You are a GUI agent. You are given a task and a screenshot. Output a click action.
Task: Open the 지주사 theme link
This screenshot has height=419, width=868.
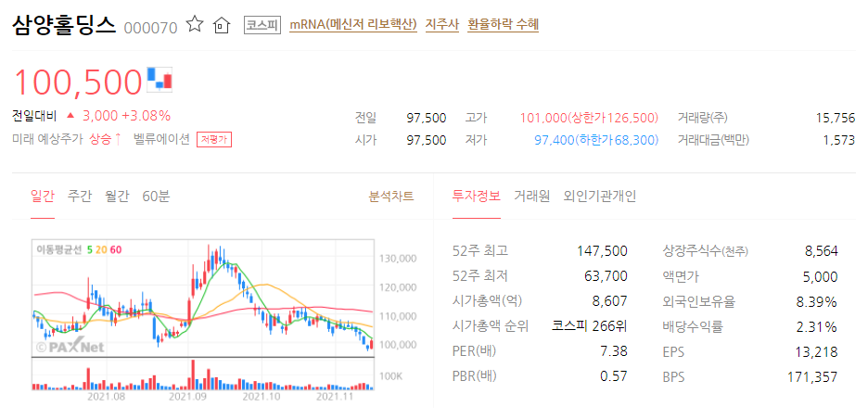pyautogui.click(x=442, y=24)
